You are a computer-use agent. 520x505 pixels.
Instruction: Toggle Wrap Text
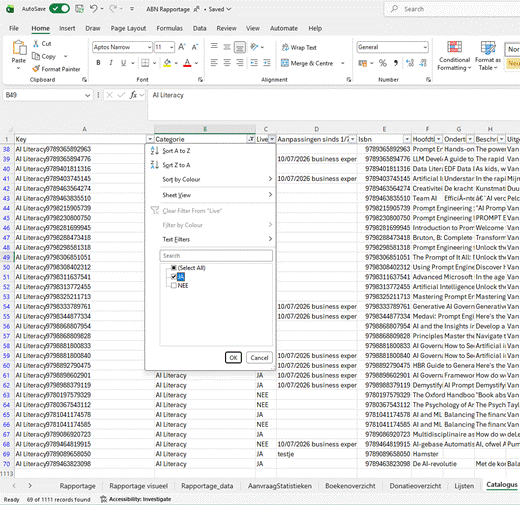tap(299, 47)
